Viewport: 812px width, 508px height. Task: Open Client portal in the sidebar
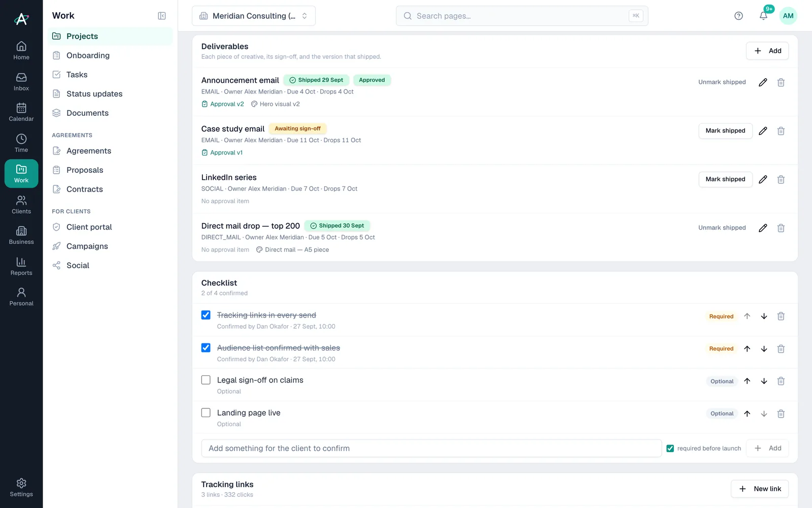coord(110,227)
